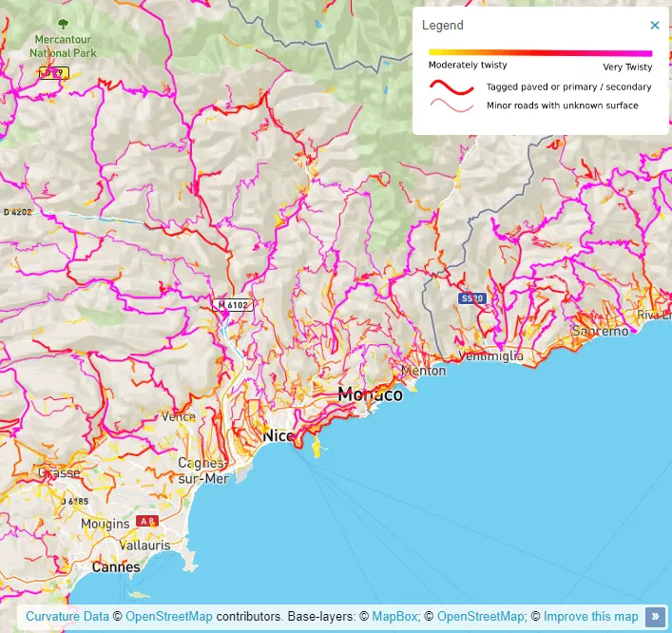The width and height of the screenshot is (672, 633).
Task: Click the Monaco city label
Action: tap(370, 394)
